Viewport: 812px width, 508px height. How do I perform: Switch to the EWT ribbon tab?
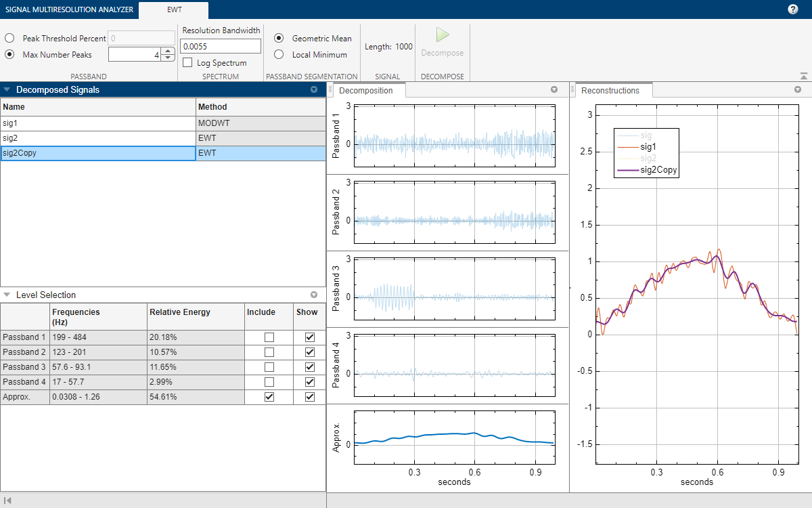[173, 9]
